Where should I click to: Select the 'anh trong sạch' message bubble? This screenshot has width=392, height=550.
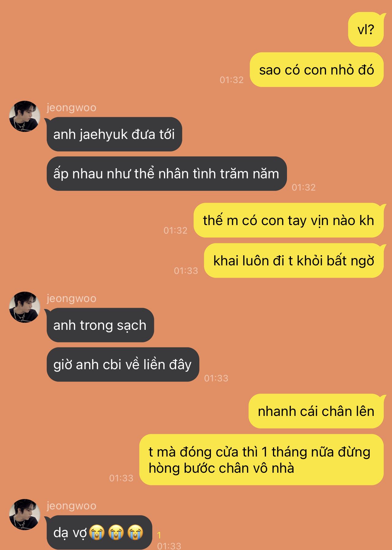(x=100, y=325)
